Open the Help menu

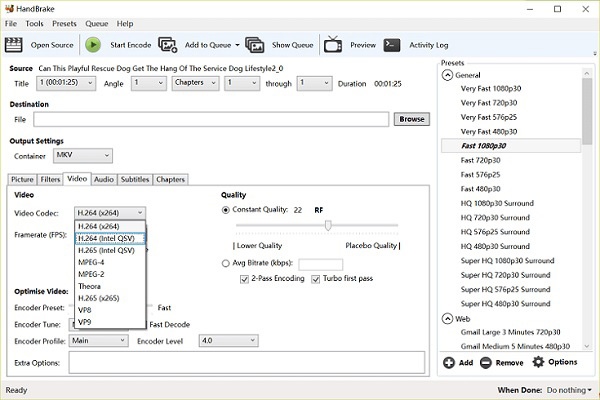[125, 24]
